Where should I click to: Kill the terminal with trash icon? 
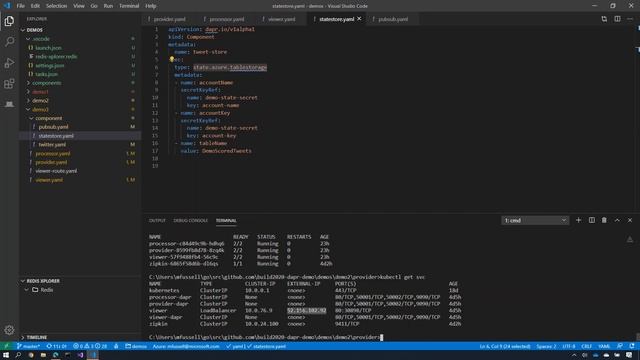coord(604,220)
